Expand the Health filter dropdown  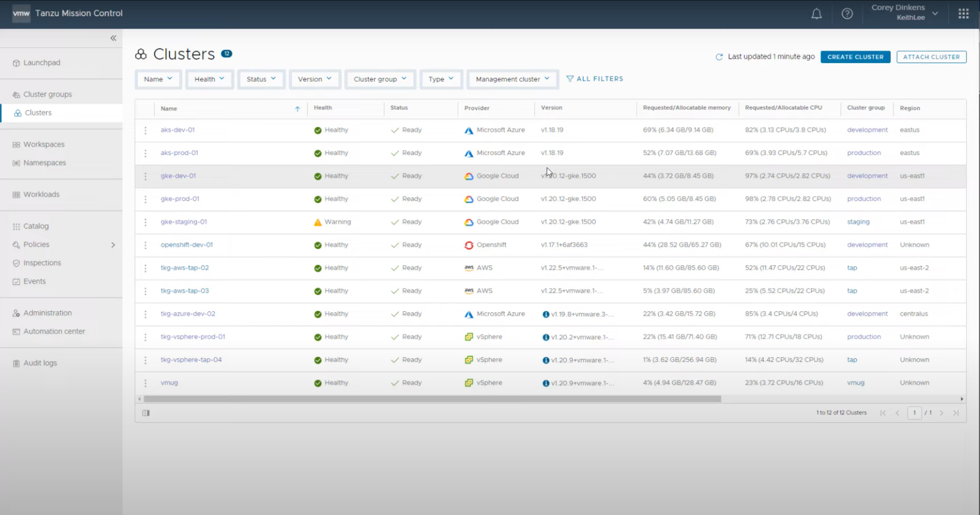pyautogui.click(x=209, y=79)
